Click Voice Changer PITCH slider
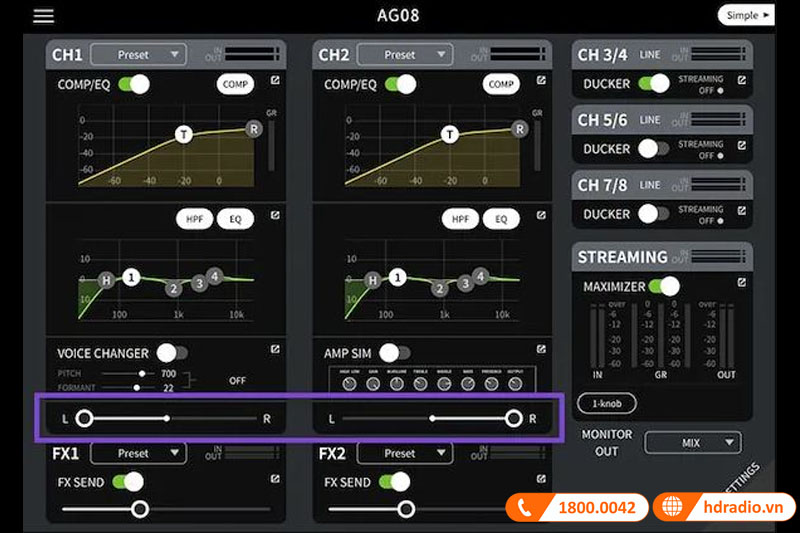 128,374
